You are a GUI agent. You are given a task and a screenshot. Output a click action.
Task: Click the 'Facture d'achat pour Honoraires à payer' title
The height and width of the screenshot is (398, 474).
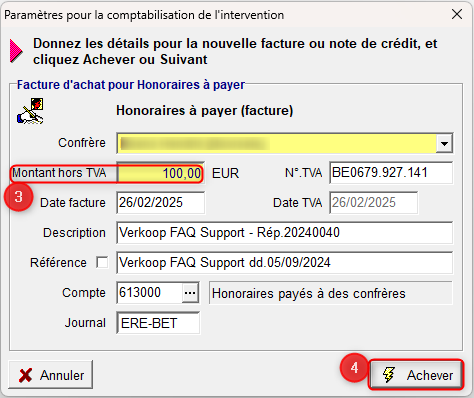coord(131,85)
